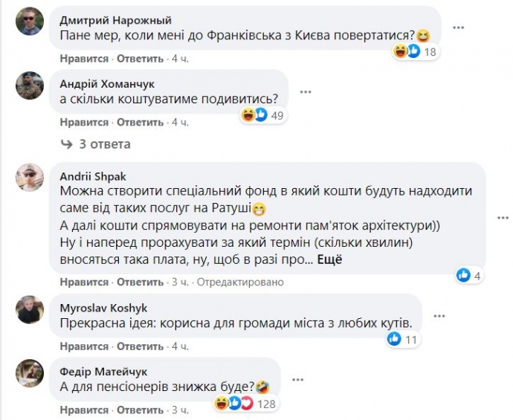
Task: Click Ответить under Андрій Хоманчук's comment
Action: click(140, 122)
